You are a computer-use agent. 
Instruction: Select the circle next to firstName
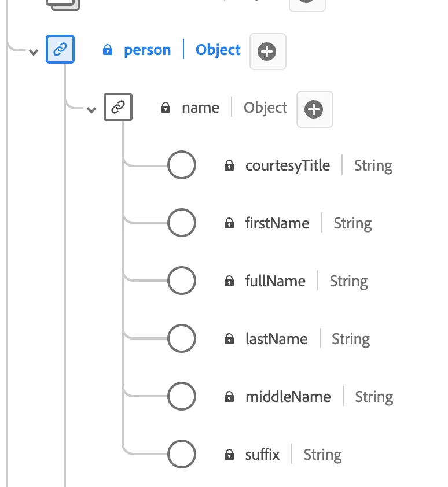pyautogui.click(x=182, y=223)
